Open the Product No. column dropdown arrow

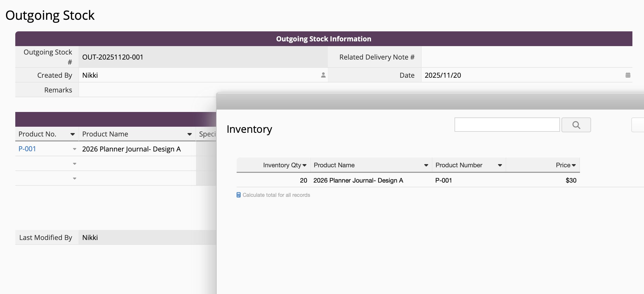72,134
